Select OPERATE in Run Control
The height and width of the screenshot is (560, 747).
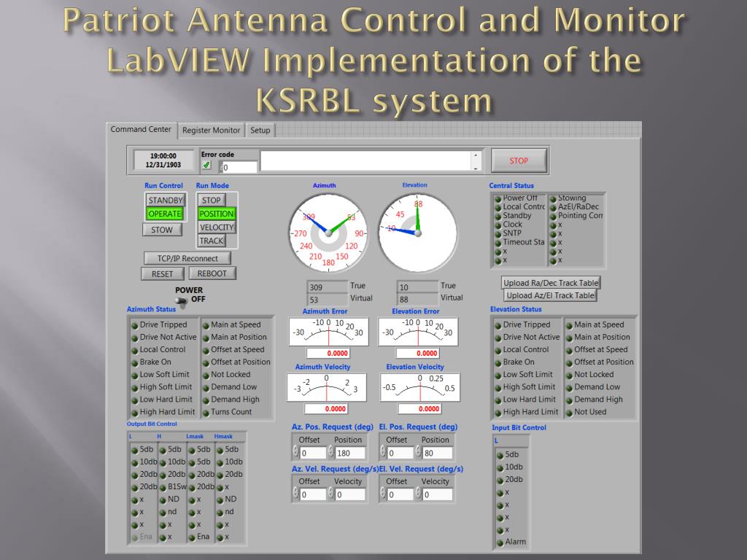[x=165, y=214]
